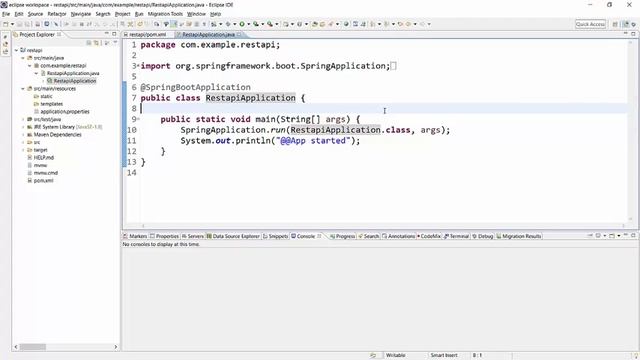Click the External Tools run icon
The width and height of the screenshot is (640, 360).
(270, 24)
